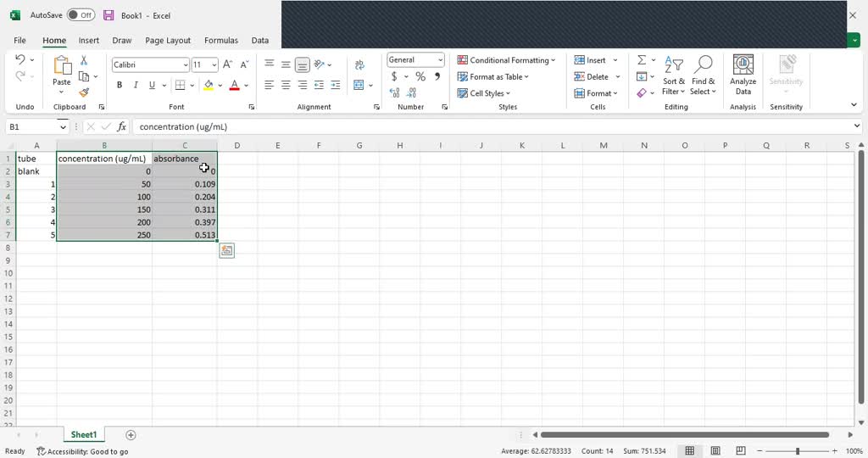Screen dimensions: 868x458
Task: Click the Format as Table button
Action: click(493, 77)
